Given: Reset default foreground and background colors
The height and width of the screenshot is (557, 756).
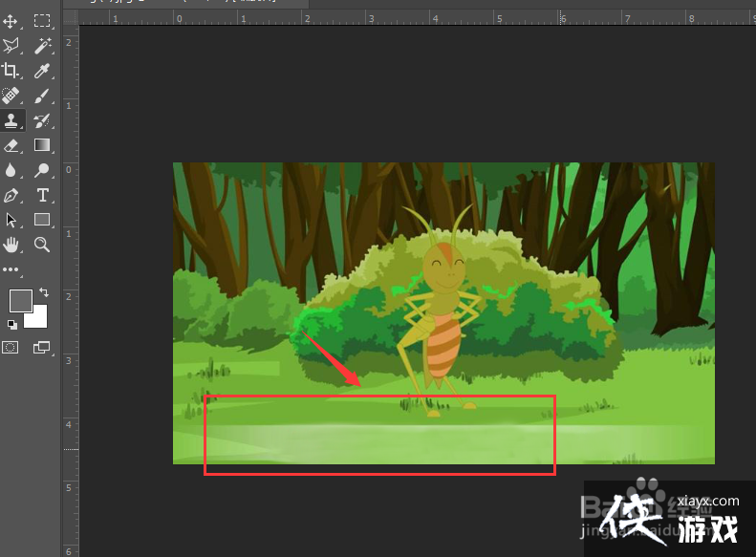Looking at the screenshot, I should click(x=12, y=325).
